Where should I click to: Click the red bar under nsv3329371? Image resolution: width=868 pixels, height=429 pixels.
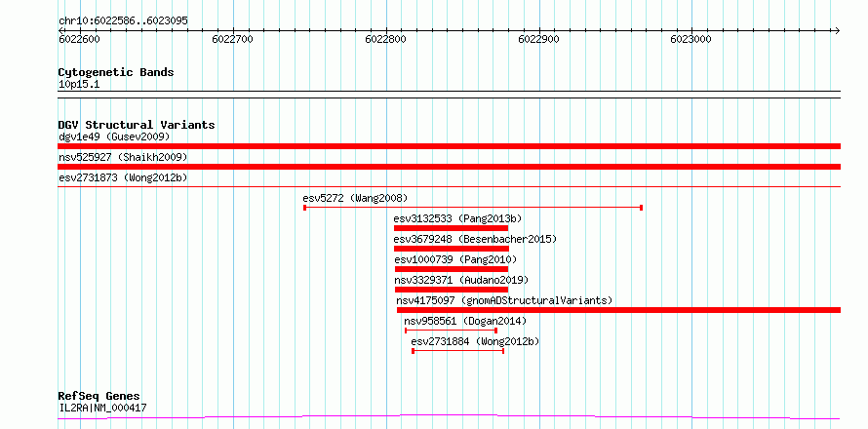click(x=452, y=290)
